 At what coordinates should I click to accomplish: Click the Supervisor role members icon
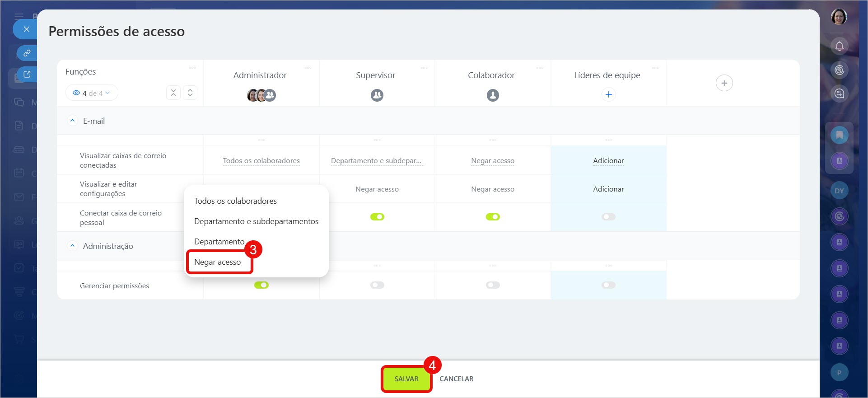click(x=377, y=95)
